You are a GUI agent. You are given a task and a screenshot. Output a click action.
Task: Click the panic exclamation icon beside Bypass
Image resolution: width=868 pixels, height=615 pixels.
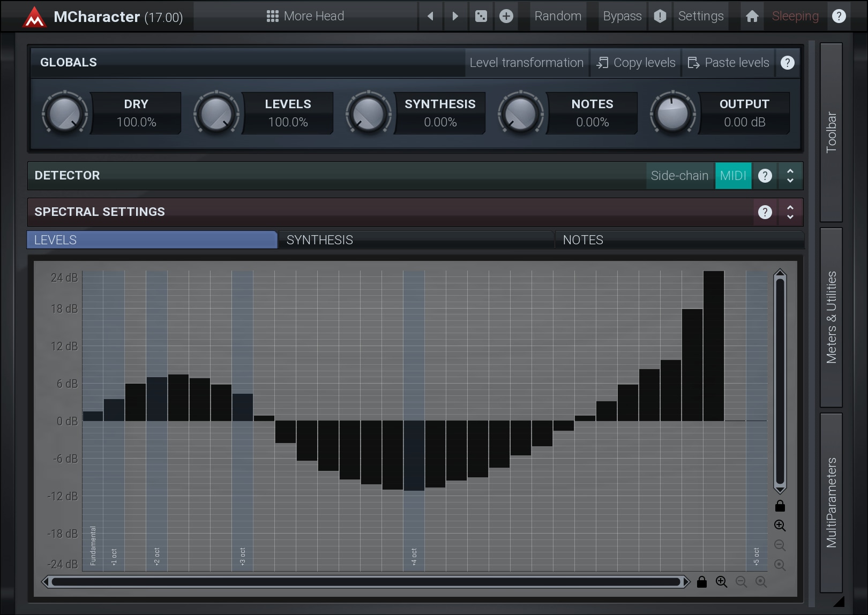(660, 16)
